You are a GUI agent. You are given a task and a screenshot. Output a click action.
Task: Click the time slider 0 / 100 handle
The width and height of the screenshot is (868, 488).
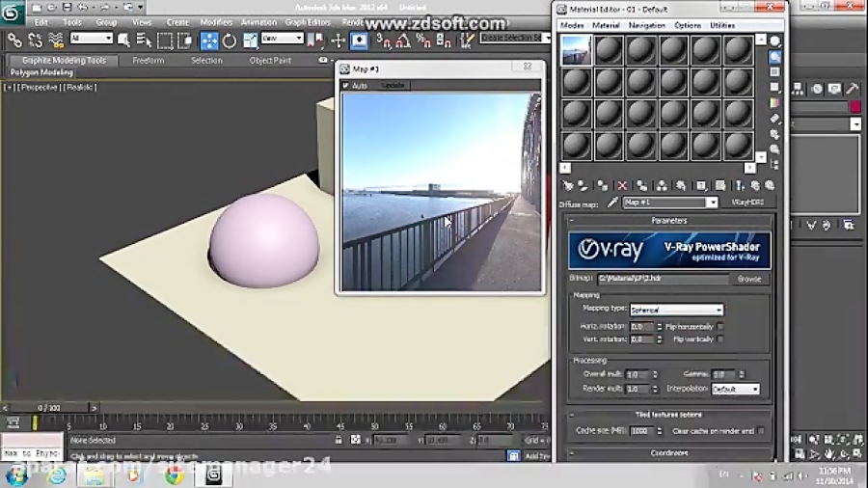[49, 408]
